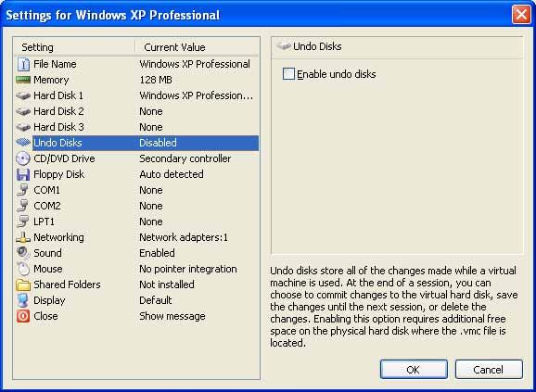Click the Floppy Disk icon

(x=23, y=174)
